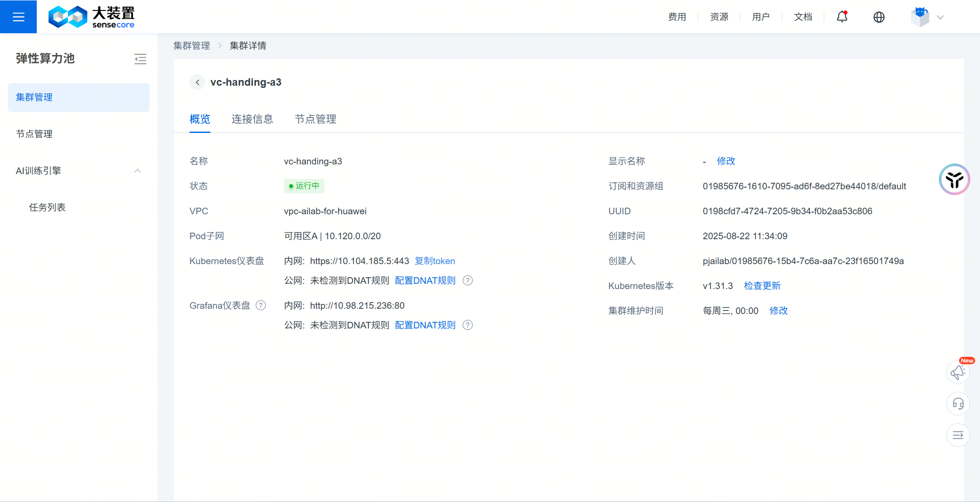This screenshot has width=980, height=502.
Task: Collapse the sidebar with fold icon
Action: (x=140, y=59)
